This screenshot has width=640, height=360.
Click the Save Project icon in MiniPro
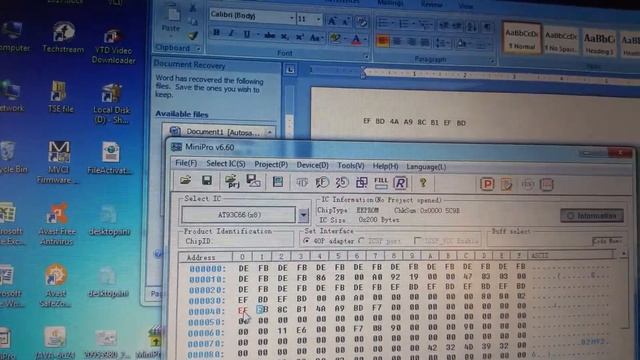(253, 181)
